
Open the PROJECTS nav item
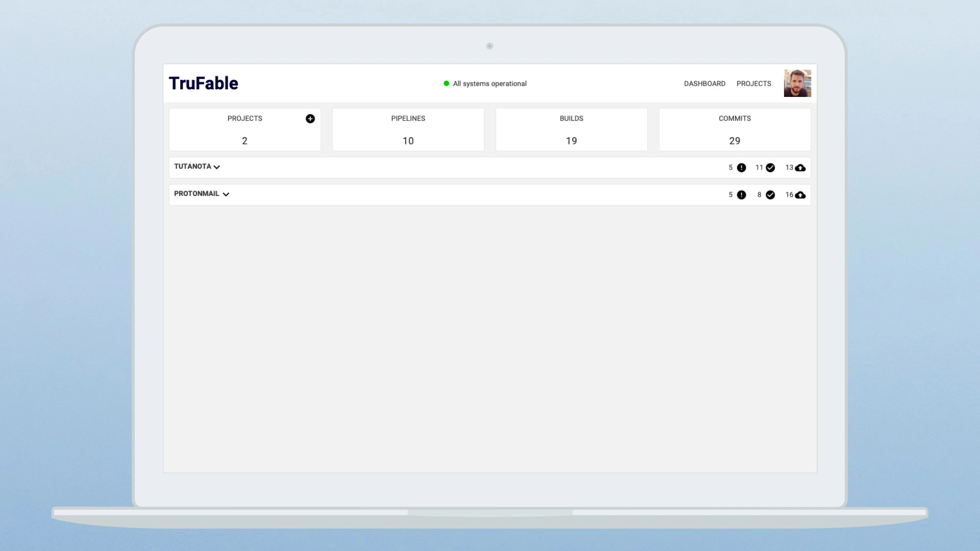754,84
